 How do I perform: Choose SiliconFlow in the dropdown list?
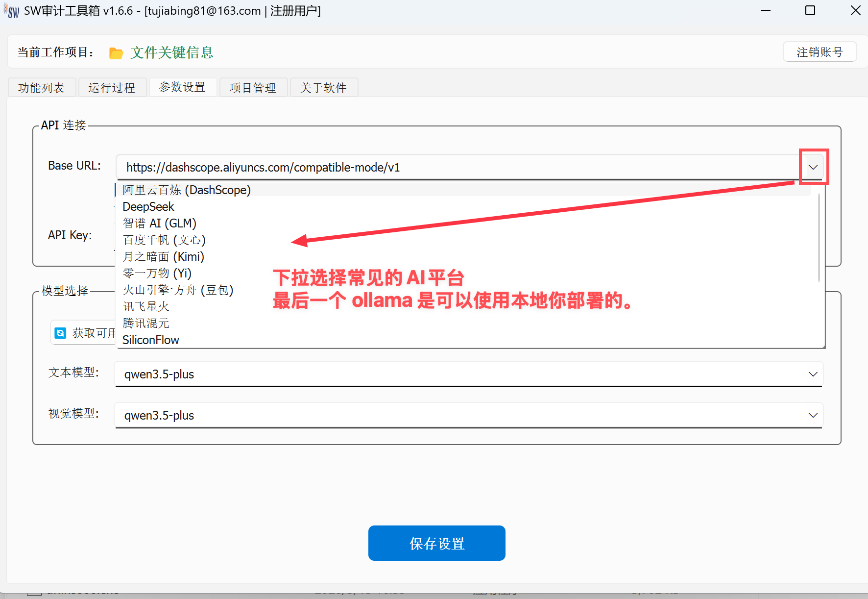tap(151, 340)
